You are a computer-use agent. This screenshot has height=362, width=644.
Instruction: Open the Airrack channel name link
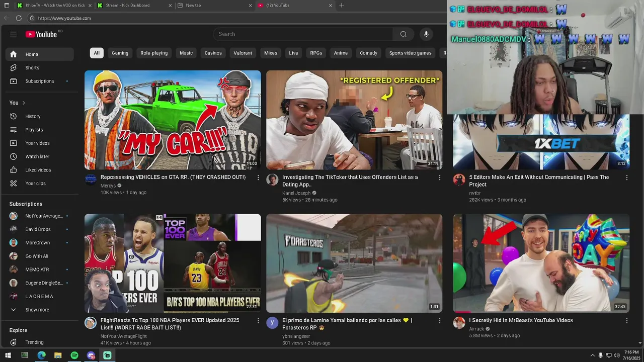click(476, 329)
